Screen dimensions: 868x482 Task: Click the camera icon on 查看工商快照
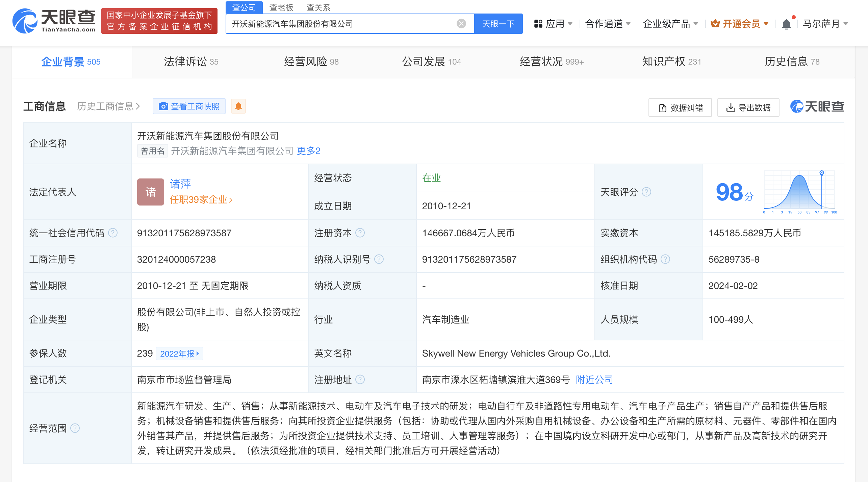coord(163,106)
